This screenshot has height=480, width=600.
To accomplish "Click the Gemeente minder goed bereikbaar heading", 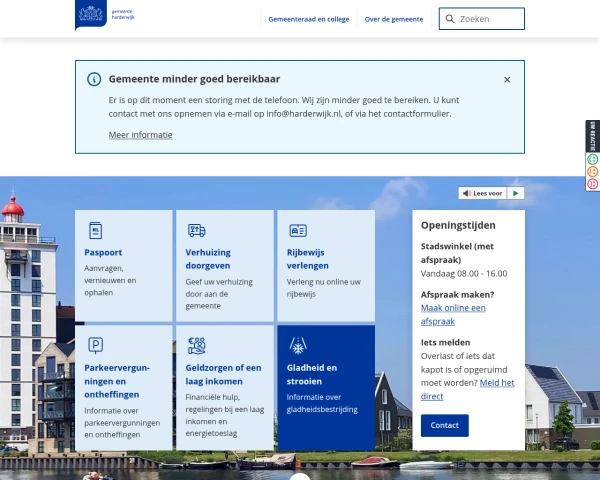I will tap(194, 79).
